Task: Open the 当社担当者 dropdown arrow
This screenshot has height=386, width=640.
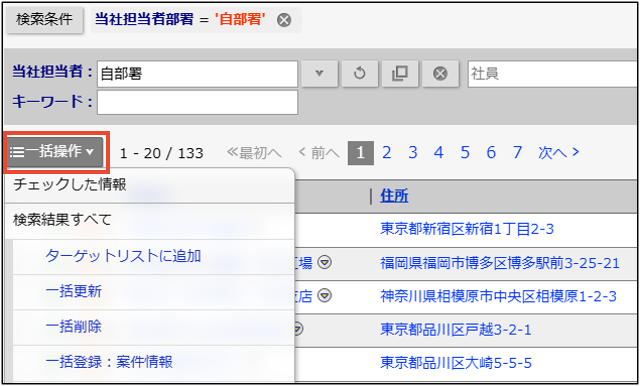Action: (320, 74)
